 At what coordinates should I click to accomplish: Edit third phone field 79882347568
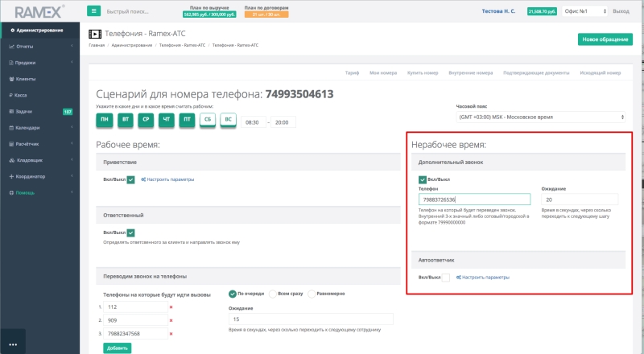point(135,334)
